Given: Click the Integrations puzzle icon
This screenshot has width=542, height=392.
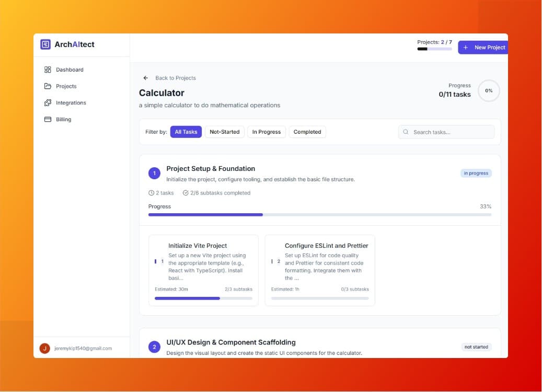Looking at the screenshot, I should point(48,102).
